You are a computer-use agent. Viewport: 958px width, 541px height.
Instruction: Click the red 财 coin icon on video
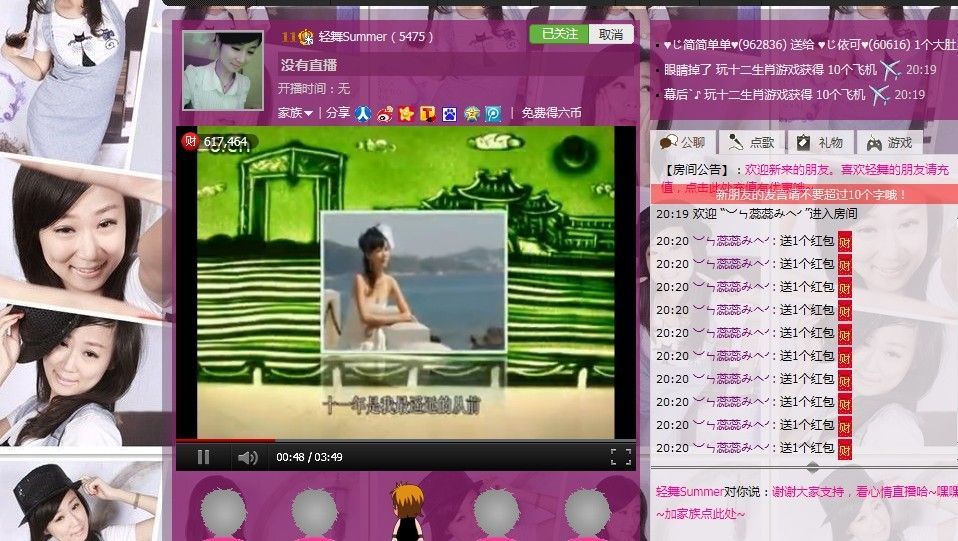190,141
